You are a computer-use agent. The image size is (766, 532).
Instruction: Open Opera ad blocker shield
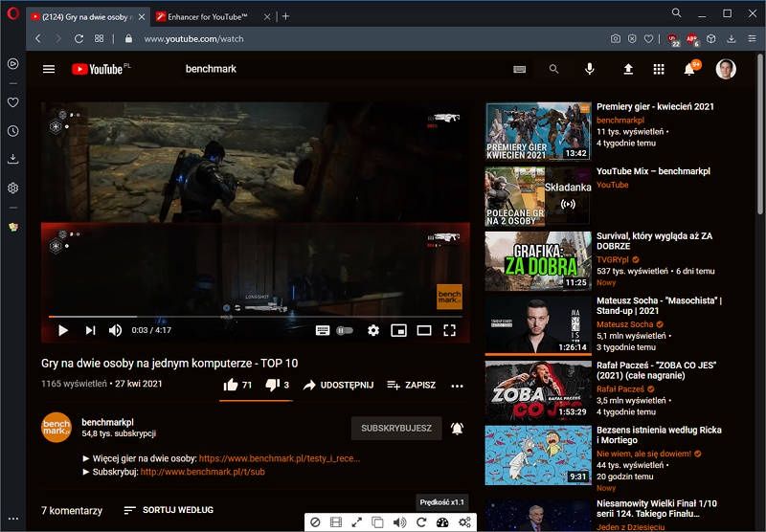632,38
